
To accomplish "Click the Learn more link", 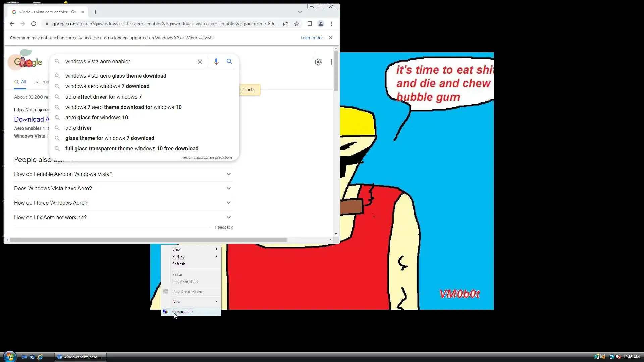I will tap(311, 38).
